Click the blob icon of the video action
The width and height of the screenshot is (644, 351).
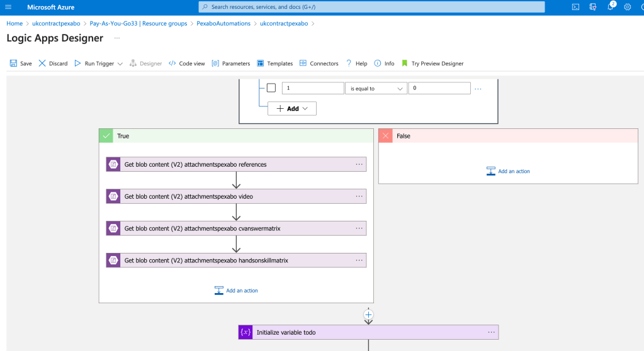tap(113, 196)
